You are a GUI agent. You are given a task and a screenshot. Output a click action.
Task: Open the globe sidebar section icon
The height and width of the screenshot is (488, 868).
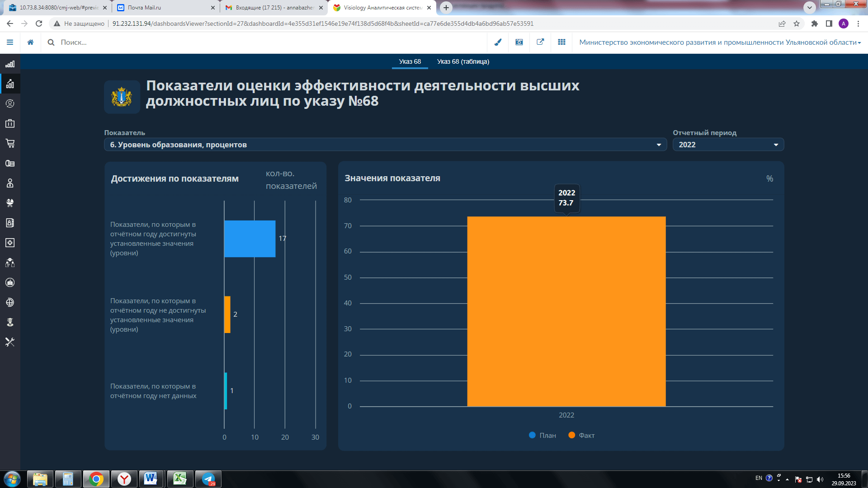pyautogui.click(x=10, y=302)
